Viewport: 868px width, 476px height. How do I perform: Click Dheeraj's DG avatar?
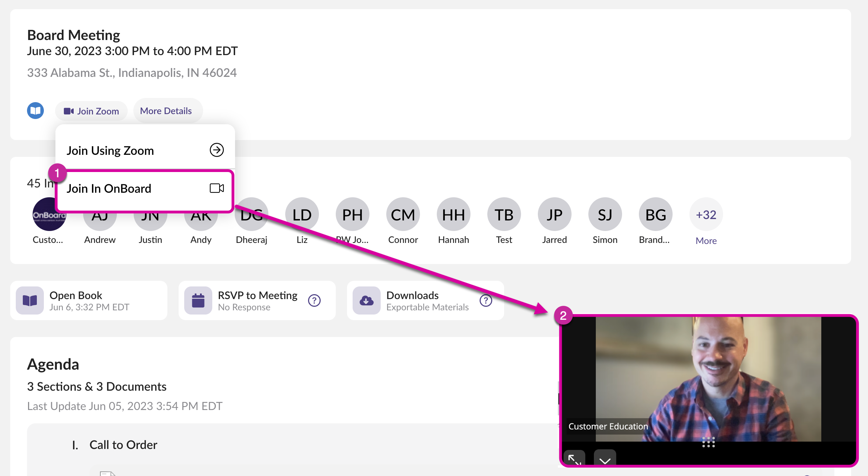pyautogui.click(x=252, y=214)
